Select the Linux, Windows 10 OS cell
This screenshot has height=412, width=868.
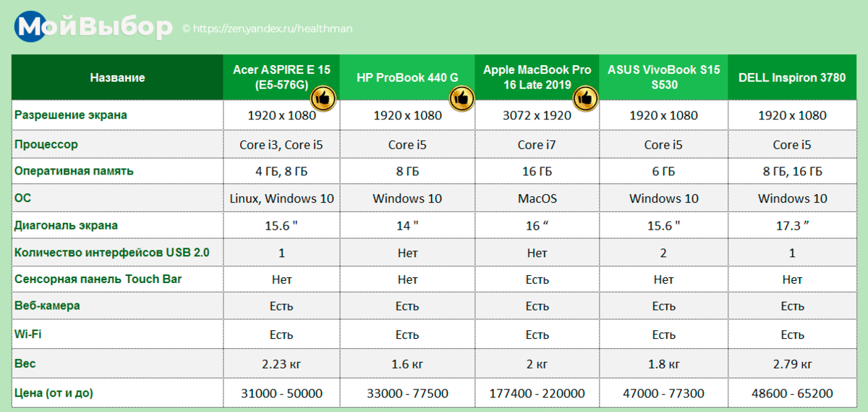281,198
